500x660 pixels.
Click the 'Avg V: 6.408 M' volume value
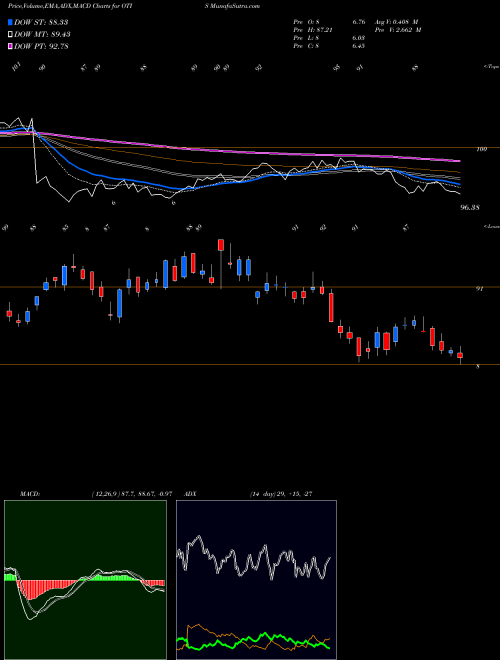pyautogui.click(x=394, y=22)
